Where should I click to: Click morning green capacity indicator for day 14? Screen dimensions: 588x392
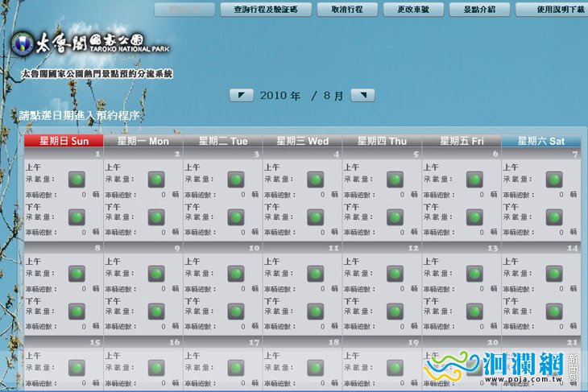click(554, 274)
